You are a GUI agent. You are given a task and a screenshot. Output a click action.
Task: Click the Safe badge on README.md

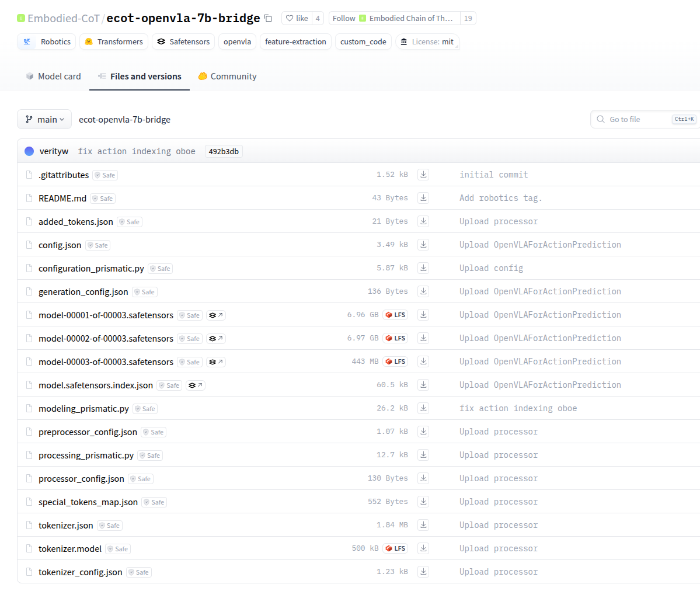[103, 199]
